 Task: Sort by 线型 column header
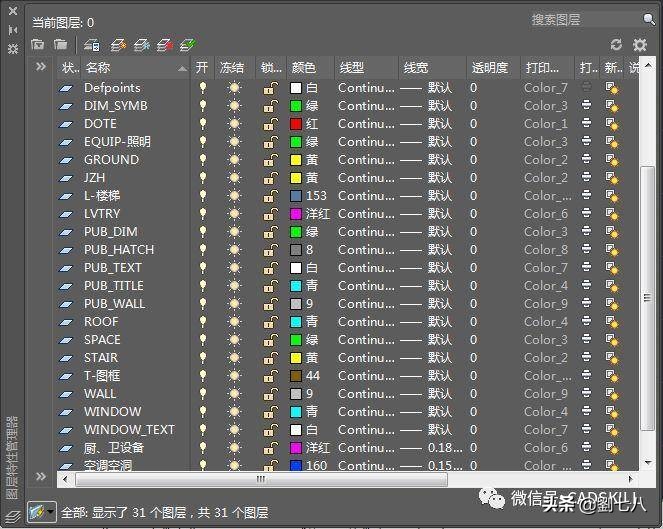coord(366,68)
